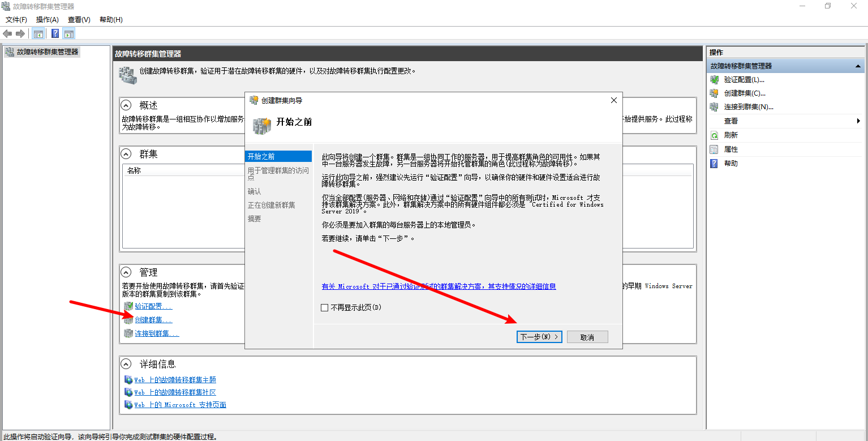Click the 下一步(N) button in the wizard
The image size is (868, 441).
(539, 337)
